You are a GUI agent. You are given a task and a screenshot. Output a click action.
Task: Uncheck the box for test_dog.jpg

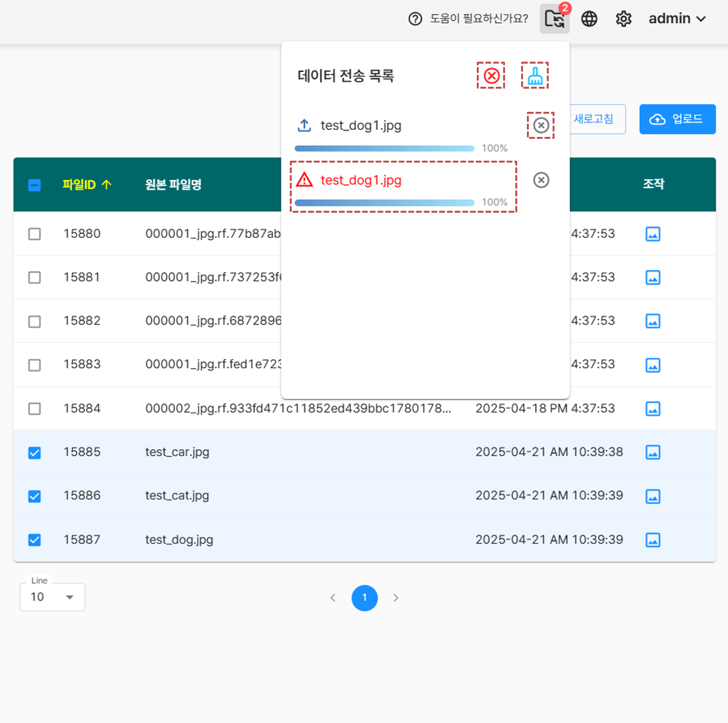tap(34, 540)
